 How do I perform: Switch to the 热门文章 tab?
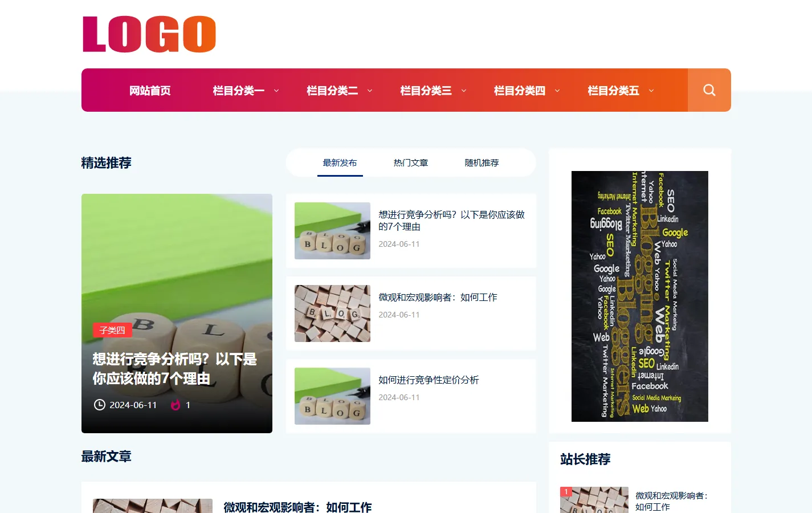pyautogui.click(x=411, y=163)
